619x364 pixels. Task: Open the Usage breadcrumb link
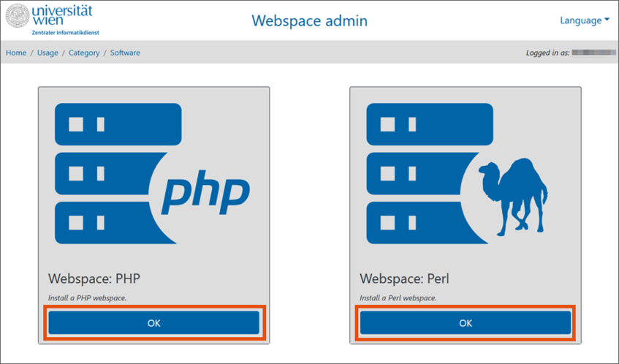(48, 53)
